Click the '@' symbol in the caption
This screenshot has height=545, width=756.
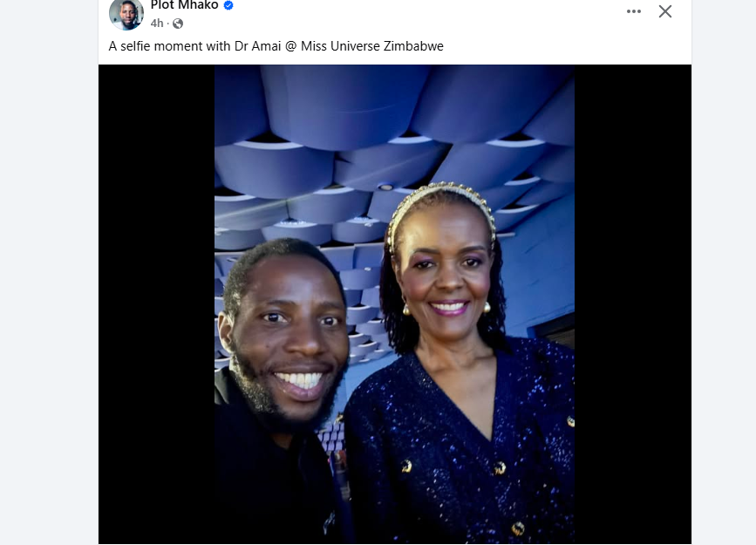[290, 46]
